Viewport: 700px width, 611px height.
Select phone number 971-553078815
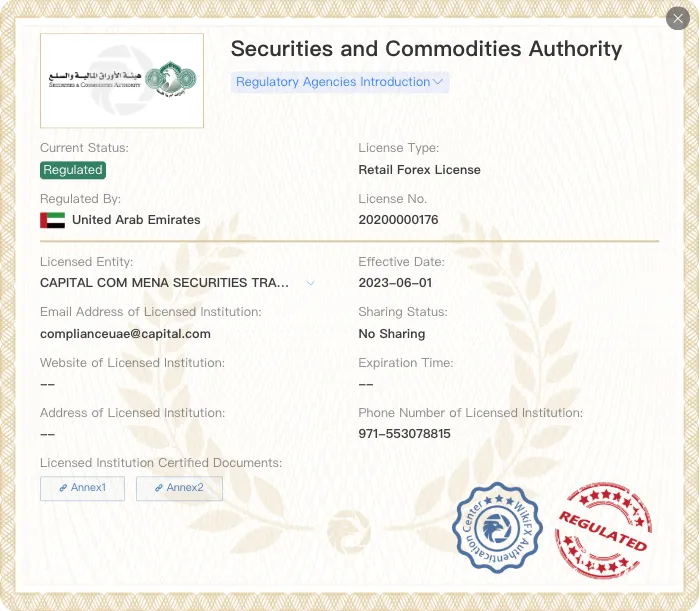pyautogui.click(x=404, y=434)
